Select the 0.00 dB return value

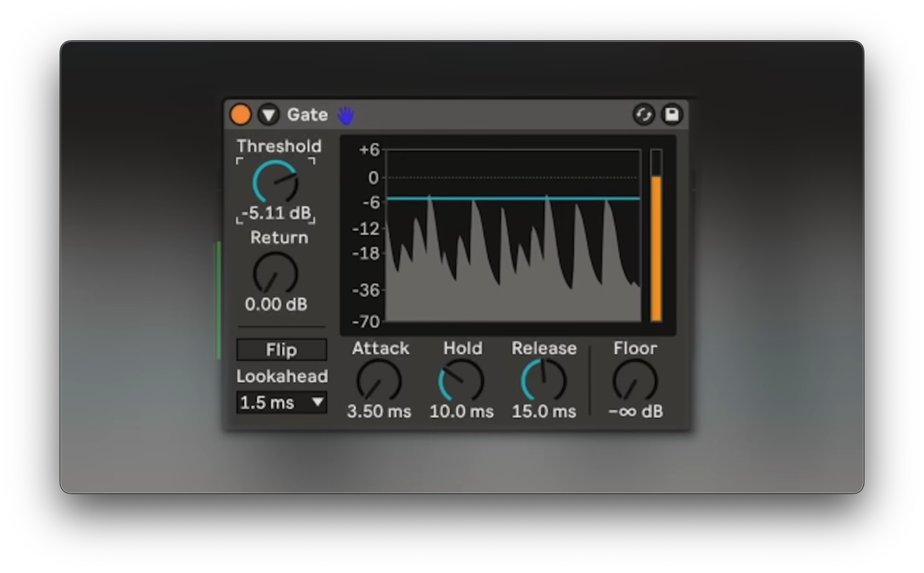276,304
